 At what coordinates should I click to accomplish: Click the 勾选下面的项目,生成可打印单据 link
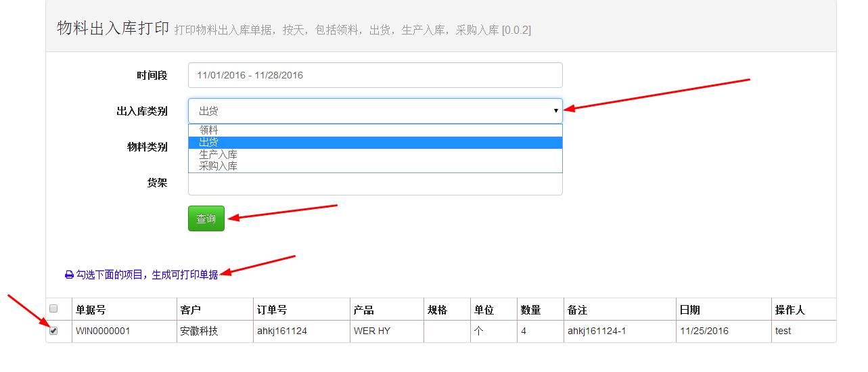pyautogui.click(x=146, y=275)
